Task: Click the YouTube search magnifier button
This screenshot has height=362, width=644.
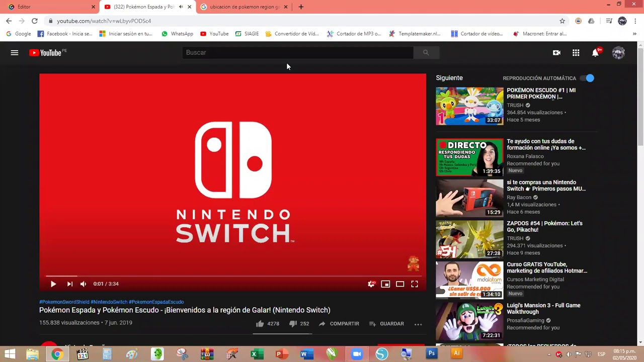Action: click(x=426, y=53)
